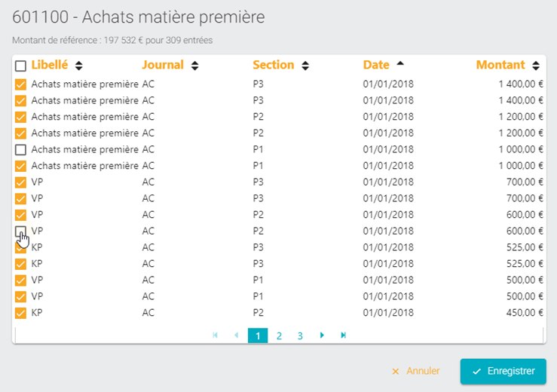The image size is (557, 392).
Task: Uncheck first Achats matière première P3 row
Action: coord(20,84)
